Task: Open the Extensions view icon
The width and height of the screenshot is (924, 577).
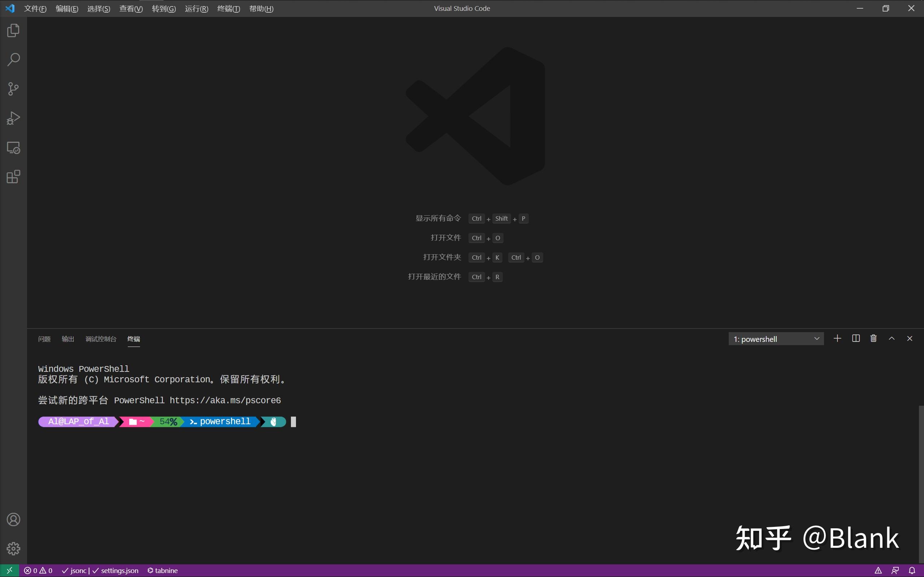Action: (13, 177)
